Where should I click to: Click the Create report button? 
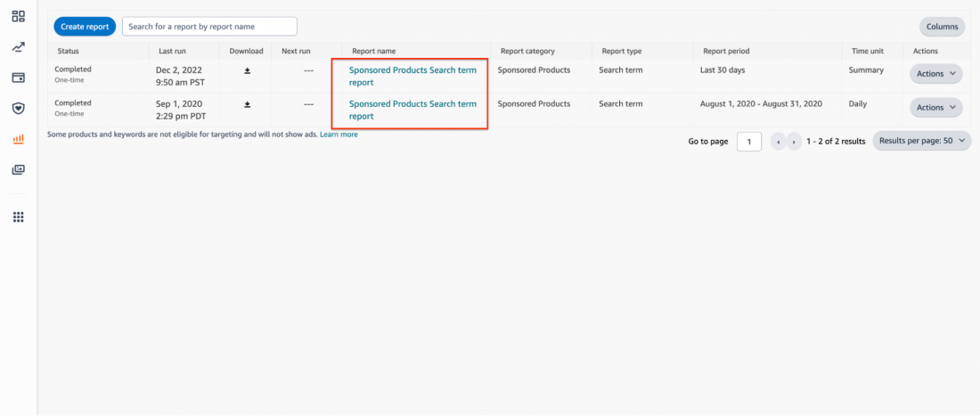click(x=85, y=27)
